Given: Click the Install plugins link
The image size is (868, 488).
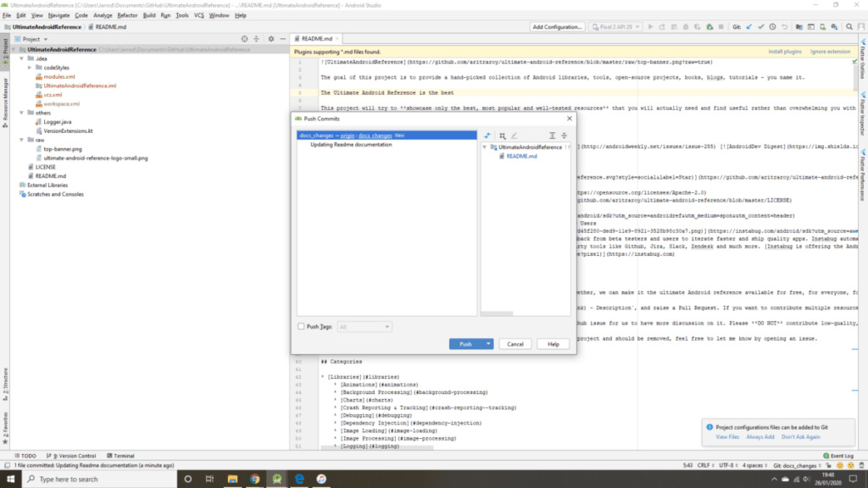Looking at the screenshot, I should pos(784,52).
